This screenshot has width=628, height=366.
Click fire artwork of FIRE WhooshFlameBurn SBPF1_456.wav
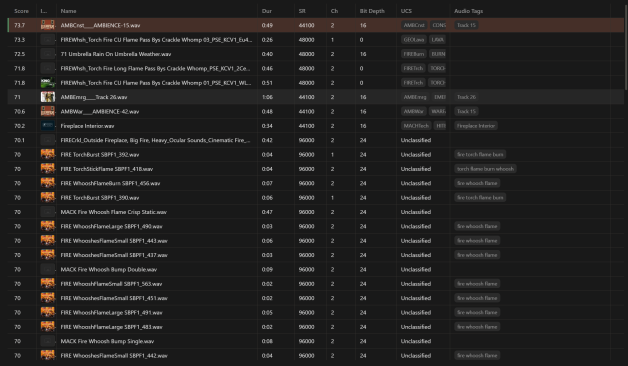coord(48,183)
